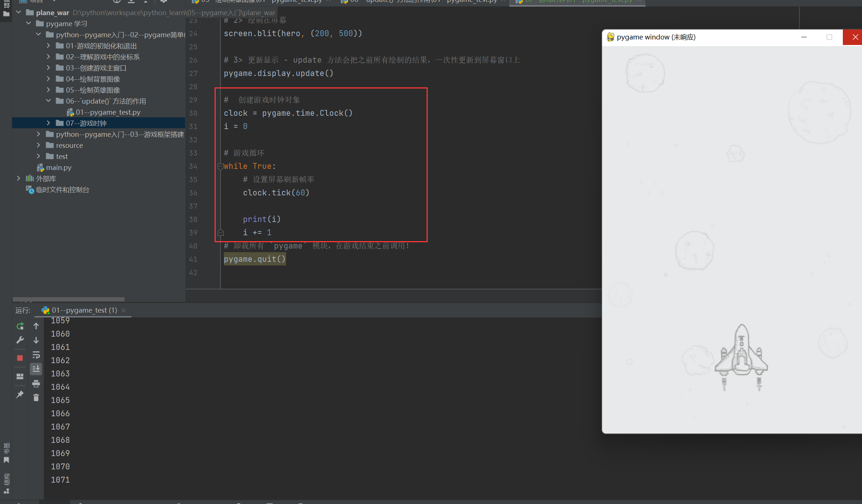Collapse the 06--`update()`方法的作用 folder
The height and width of the screenshot is (504, 862).
click(x=48, y=101)
